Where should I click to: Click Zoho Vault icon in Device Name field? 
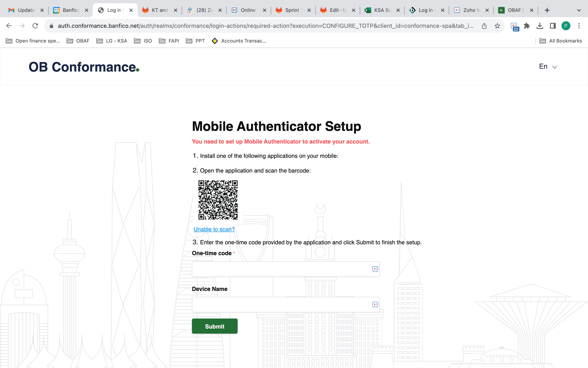(x=375, y=304)
